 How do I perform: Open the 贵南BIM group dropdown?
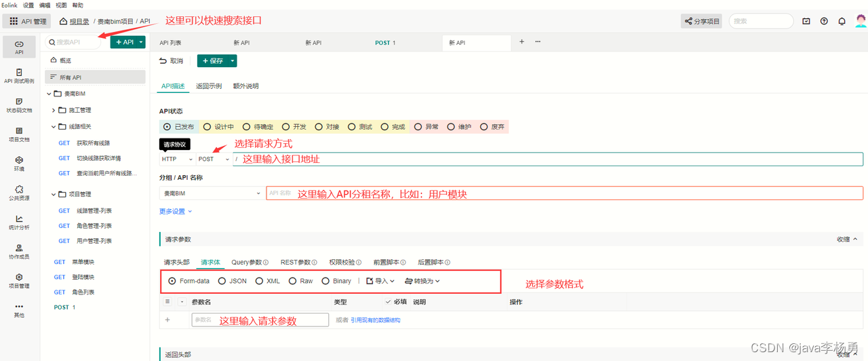pos(211,193)
